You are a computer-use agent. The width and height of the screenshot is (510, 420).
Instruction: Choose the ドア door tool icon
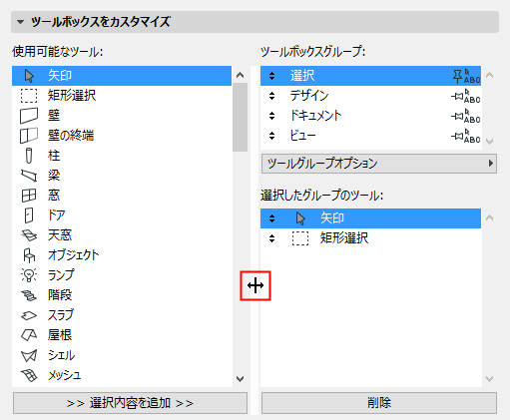29,215
